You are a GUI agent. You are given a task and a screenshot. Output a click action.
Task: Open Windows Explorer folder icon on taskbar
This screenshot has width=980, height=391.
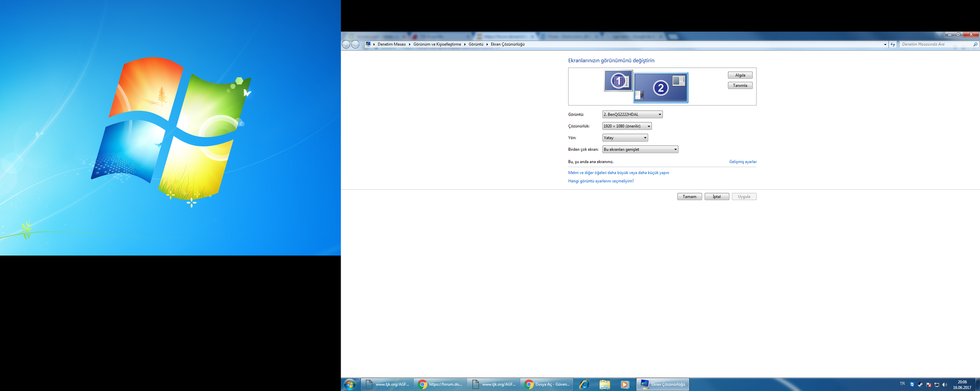point(604,384)
